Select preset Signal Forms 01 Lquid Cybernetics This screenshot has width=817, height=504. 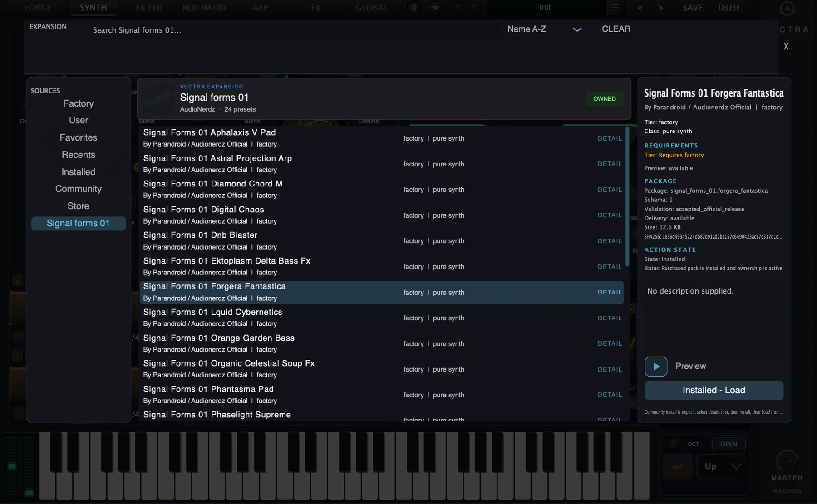tap(382, 318)
